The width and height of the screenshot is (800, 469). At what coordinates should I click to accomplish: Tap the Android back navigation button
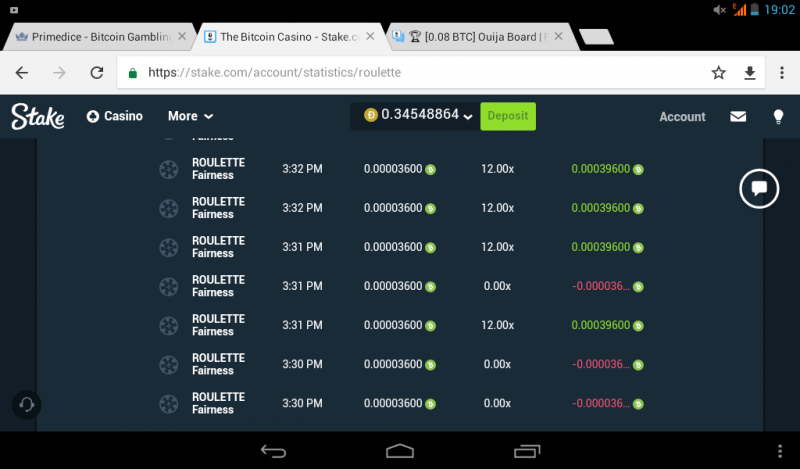273,451
